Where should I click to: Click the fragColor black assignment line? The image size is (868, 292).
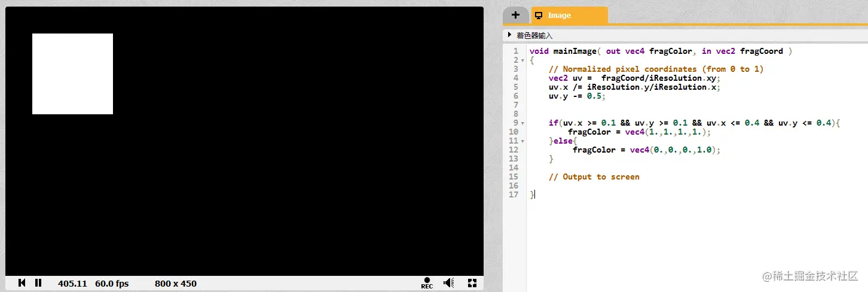point(646,150)
